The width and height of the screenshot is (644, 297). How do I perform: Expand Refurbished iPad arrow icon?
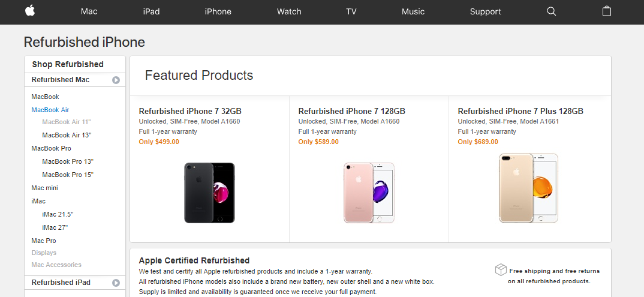116,283
